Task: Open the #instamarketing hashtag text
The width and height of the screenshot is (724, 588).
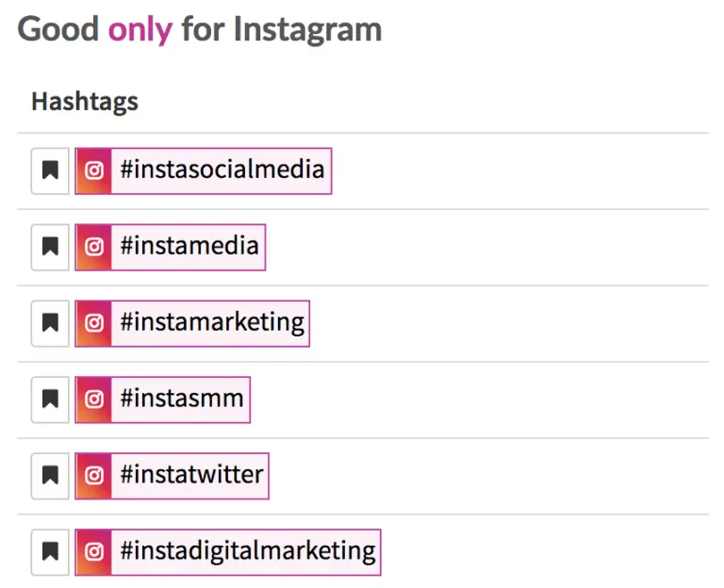Action: [212, 322]
